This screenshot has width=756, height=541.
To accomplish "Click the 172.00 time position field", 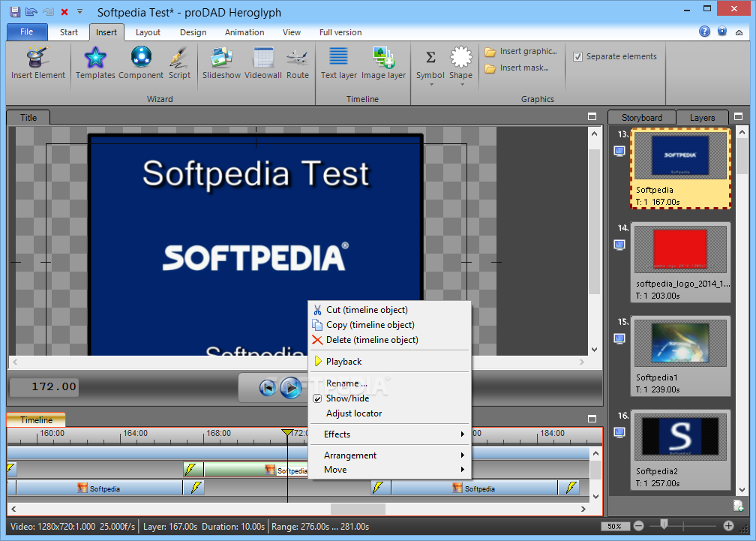I will click(x=44, y=386).
